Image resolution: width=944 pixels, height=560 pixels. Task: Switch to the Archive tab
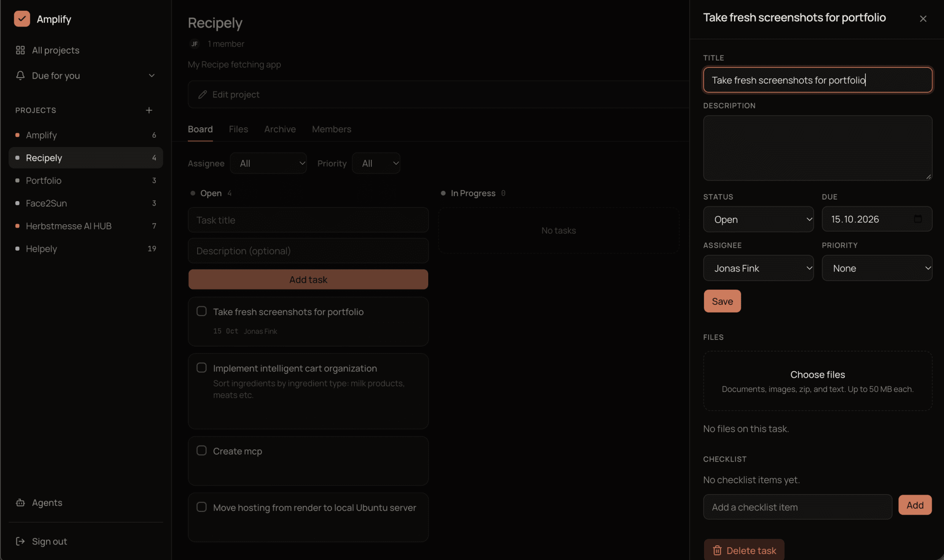(280, 129)
